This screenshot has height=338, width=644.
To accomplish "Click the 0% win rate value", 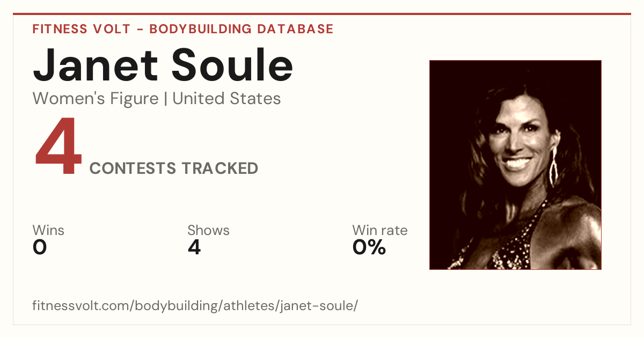I will [x=369, y=247].
